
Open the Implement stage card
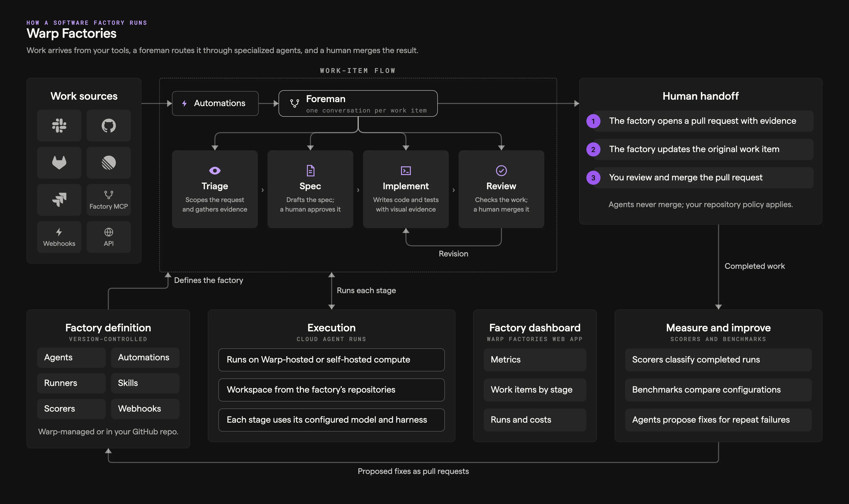click(406, 189)
